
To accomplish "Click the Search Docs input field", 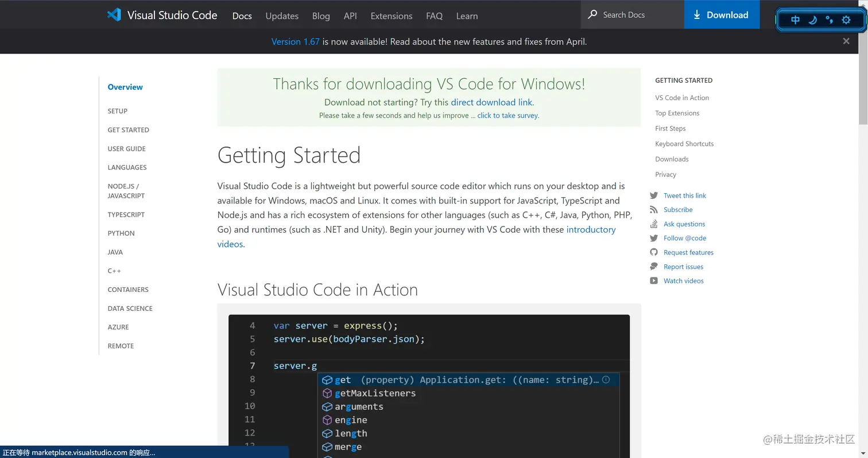I will coord(637,15).
